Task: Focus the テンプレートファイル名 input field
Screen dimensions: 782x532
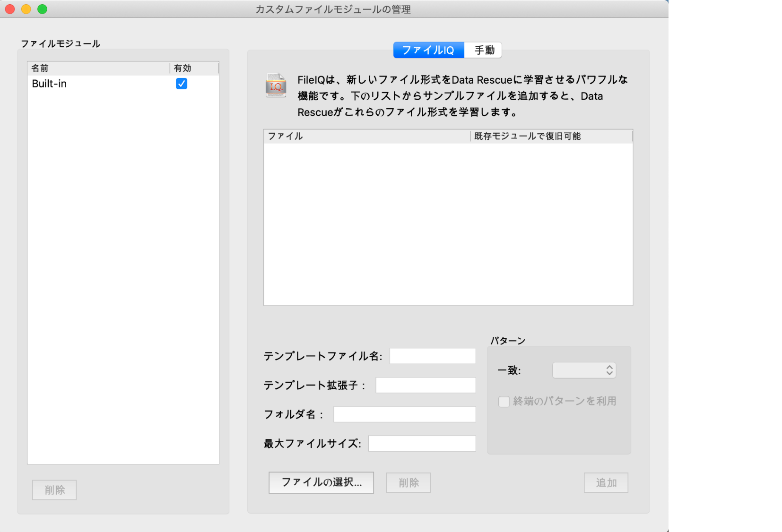Action: (x=432, y=356)
